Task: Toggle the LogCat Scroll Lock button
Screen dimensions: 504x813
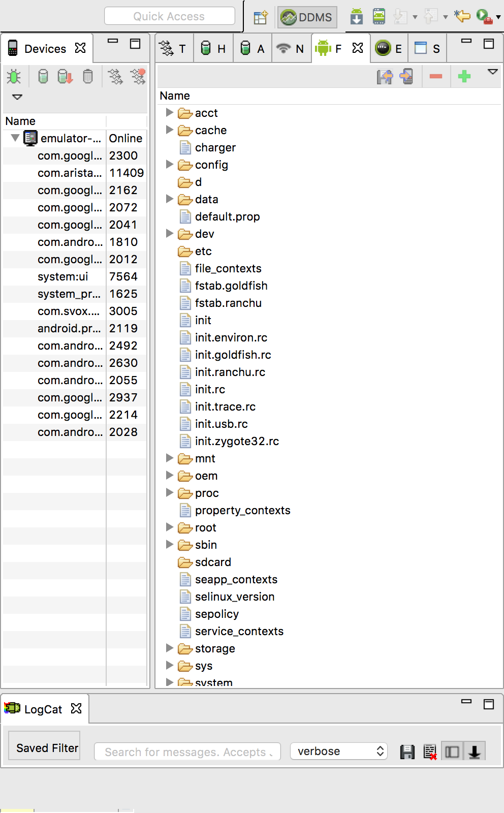Action: point(475,752)
